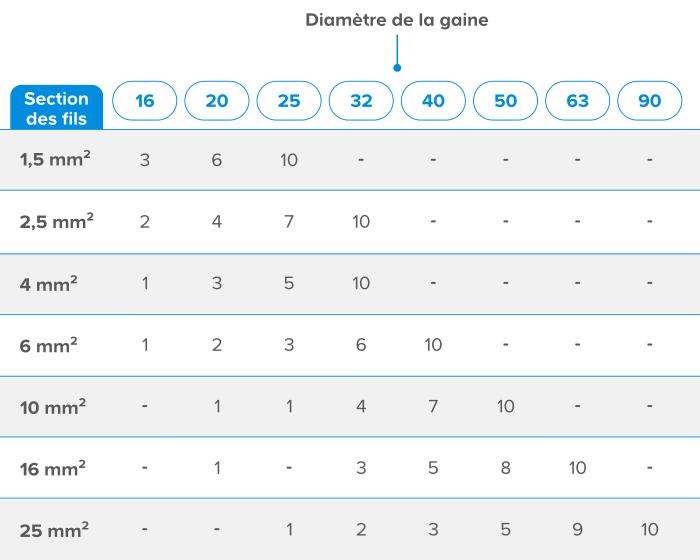Image resolution: width=700 pixels, height=560 pixels.
Task: Select the 1,5 mm² row label
Action: coord(56,159)
